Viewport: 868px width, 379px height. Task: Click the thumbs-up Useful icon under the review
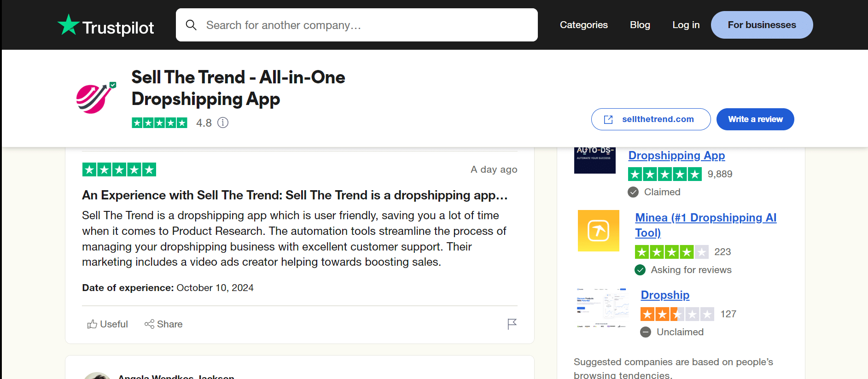click(x=92, y=324)
